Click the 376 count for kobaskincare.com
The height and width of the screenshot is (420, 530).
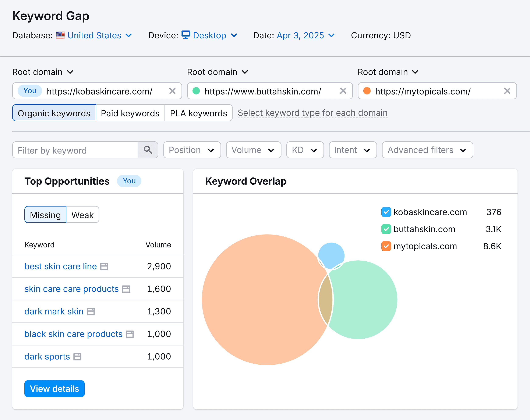point(494,212)
